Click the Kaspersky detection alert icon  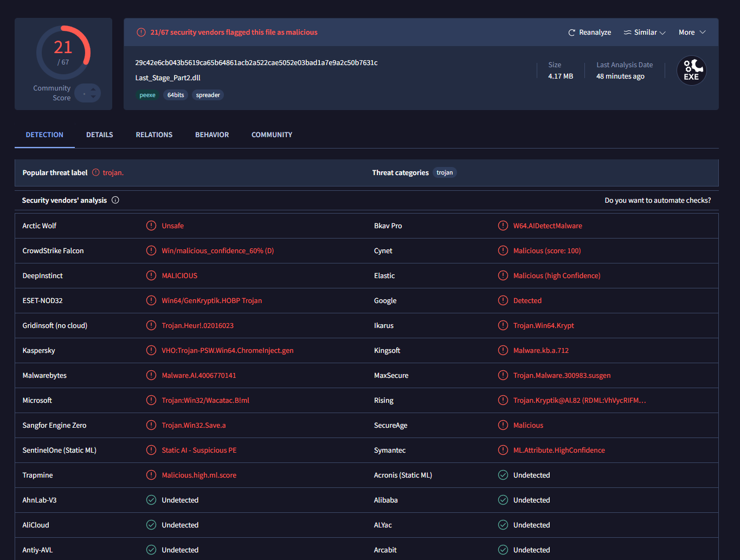pos(151,350)
